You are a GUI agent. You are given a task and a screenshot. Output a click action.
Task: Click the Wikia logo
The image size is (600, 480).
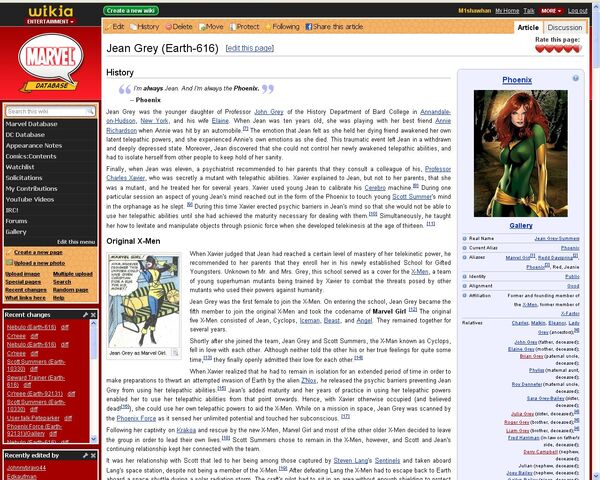point(51,11)
